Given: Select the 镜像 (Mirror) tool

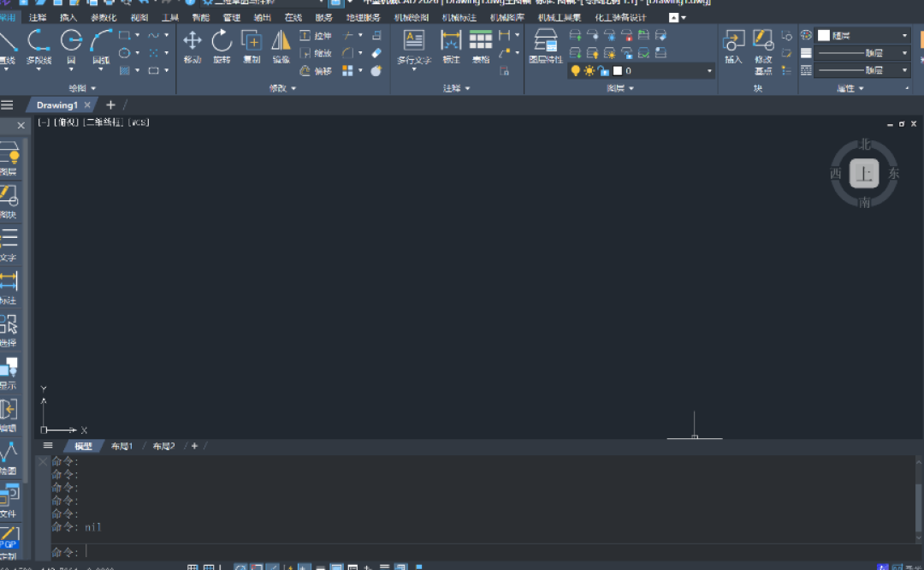Looking at the screenshot, I should pyautogui.click(x=281, y=46).
